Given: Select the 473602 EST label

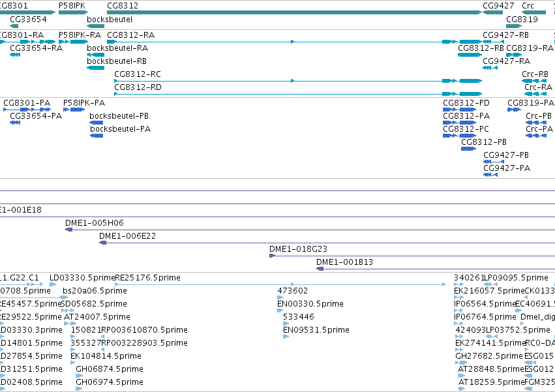Looking at the screenshot, I should tap(292, 291).
